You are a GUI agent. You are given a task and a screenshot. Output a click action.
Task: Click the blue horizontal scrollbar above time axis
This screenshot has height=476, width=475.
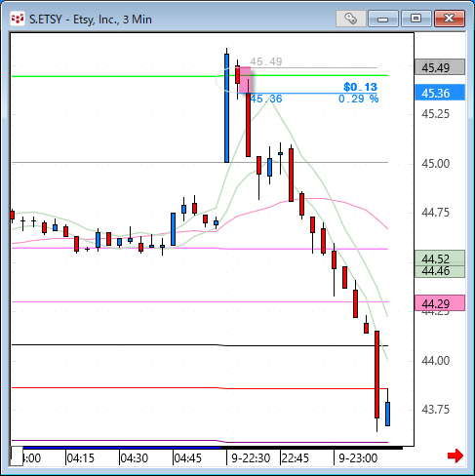[x=122, y=448]
